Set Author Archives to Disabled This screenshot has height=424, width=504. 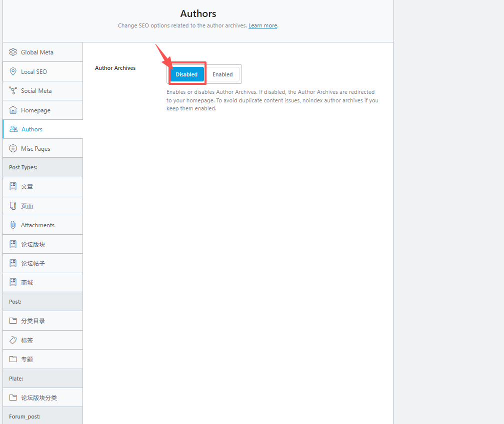[186, 74]
